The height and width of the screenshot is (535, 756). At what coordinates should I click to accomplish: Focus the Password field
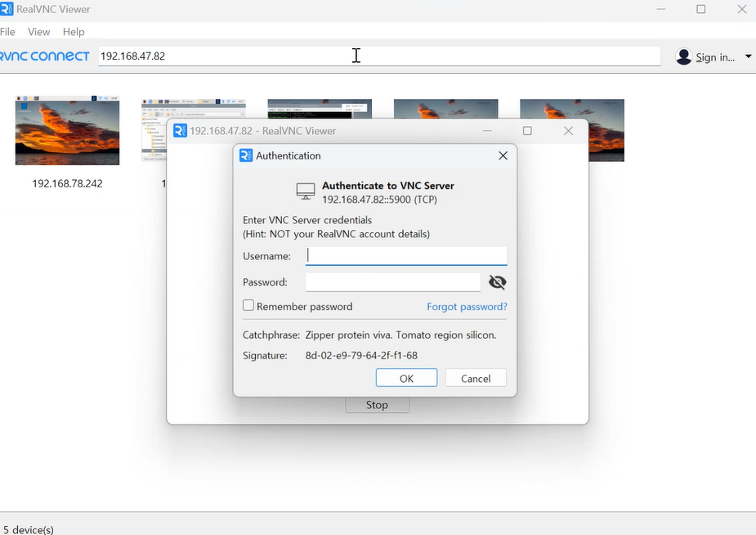(393, 282)
